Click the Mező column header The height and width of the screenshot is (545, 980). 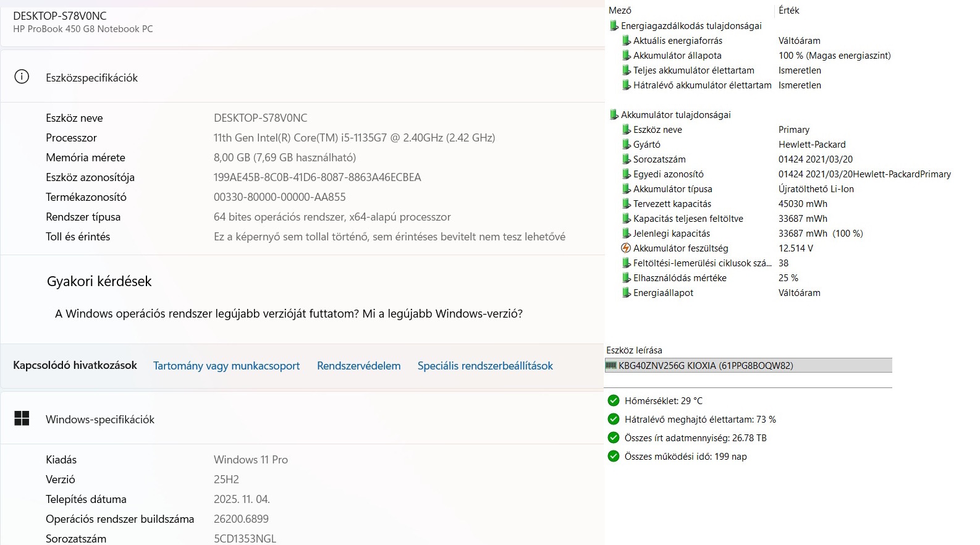pos(620,11)
